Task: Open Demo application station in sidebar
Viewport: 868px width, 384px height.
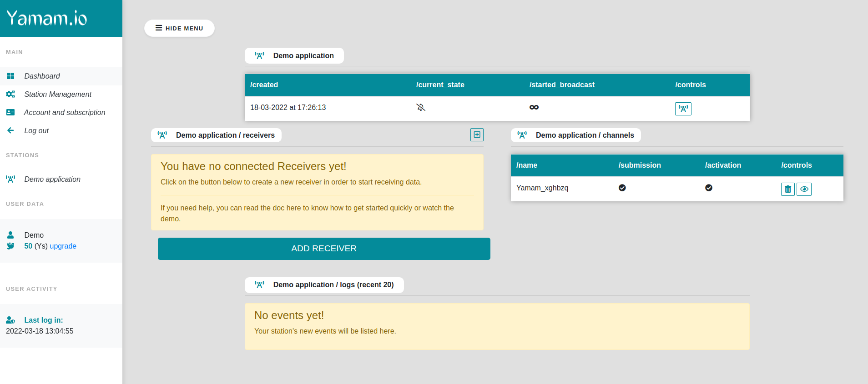Action: (61, 179)
